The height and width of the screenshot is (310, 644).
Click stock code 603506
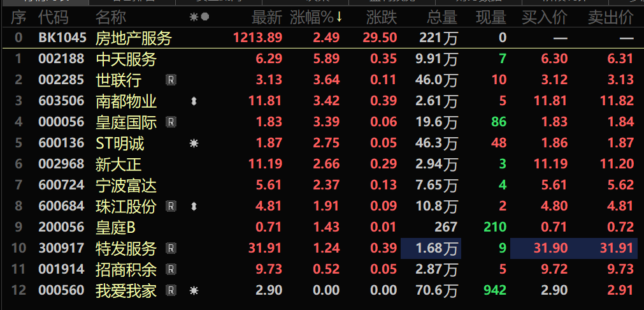(61, 101)
